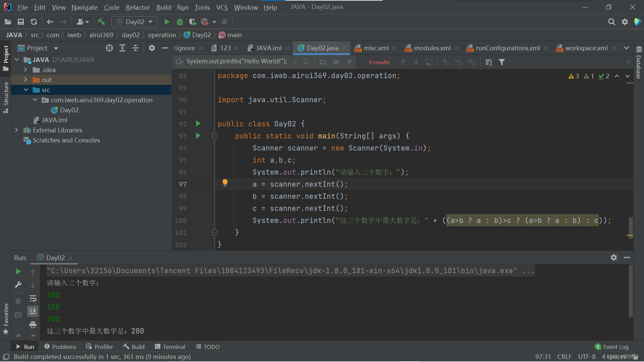Open the Terminal tool window button
The width and height of the screenshot is (644, 362).
[170, 347]
